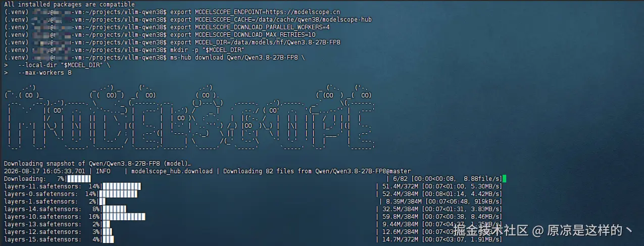Viewport: 644px width, 246px height.
Task: Click the 'Downloading snapshot of Qwen/Qwen3.8-27B-FP8' message
Action: [97, 164]
